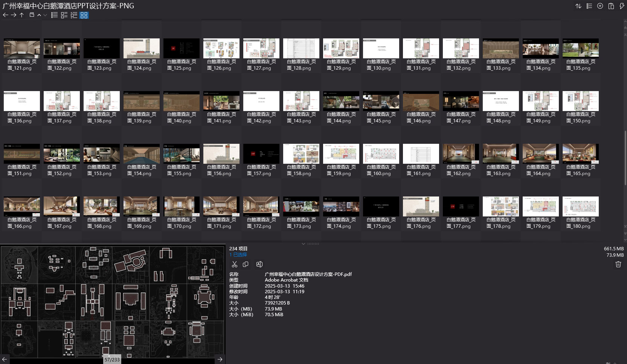Open the quick actions lightning icon
The image size is (627, 364).
pos(622,6)
